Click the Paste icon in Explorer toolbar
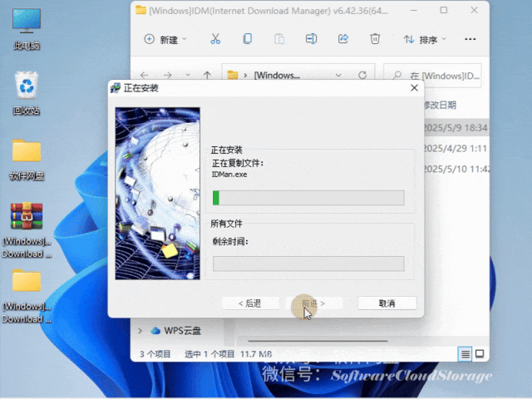This screenshot has height=399, width=532. (x=279, y=39)
